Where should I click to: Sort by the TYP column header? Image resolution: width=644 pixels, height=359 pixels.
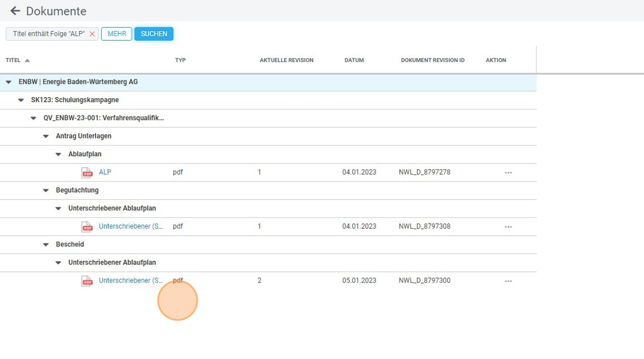[181, 60]
